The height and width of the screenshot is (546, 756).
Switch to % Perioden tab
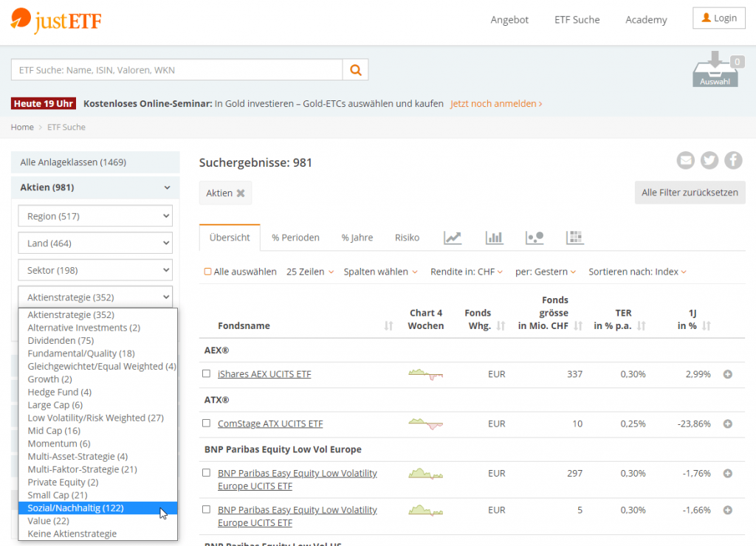[295, 238]
